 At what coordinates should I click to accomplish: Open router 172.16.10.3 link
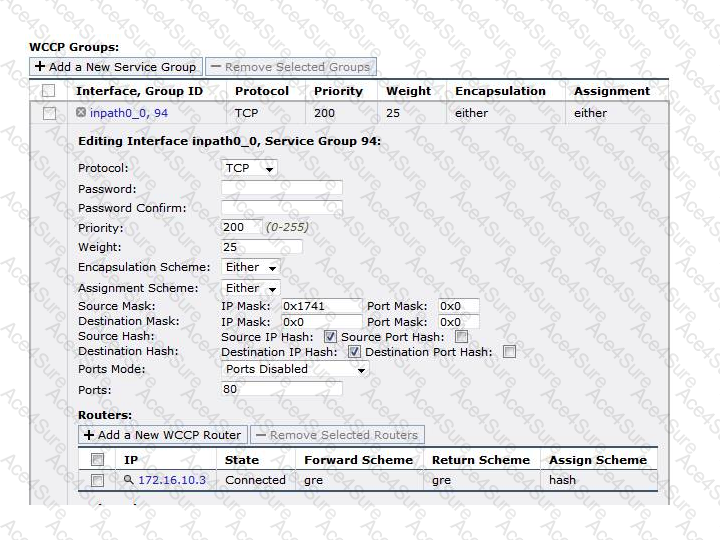[x=172, y=480]
